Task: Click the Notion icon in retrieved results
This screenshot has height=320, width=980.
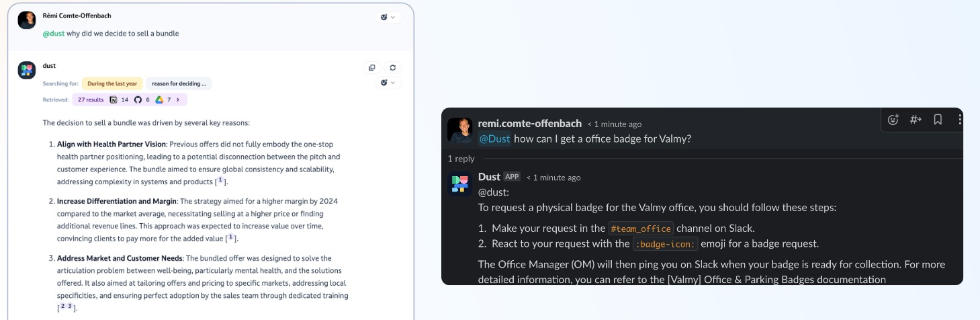Action: pyautogui.click(x=114, y=99)
